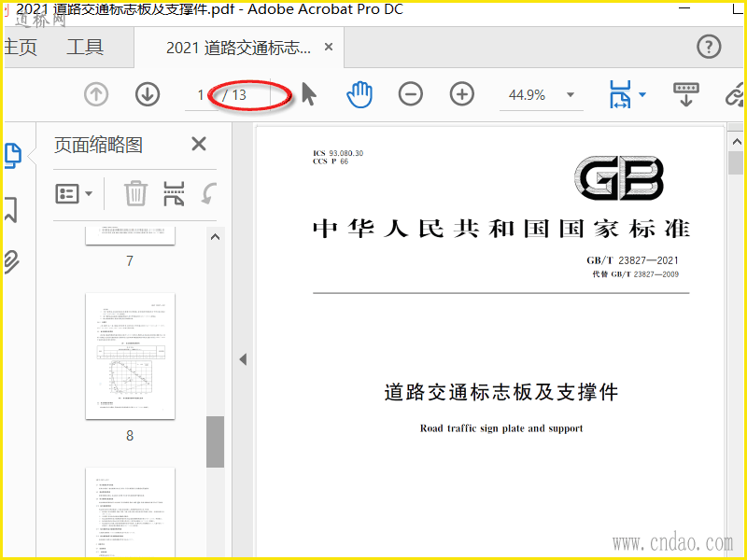Click the title 道路交通标志板及支撑件 in the document
747x560 pixels.
click(x=501, y=392)
